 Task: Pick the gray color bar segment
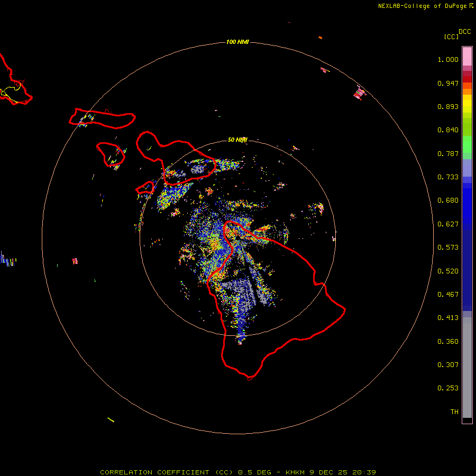click(467, 368)
